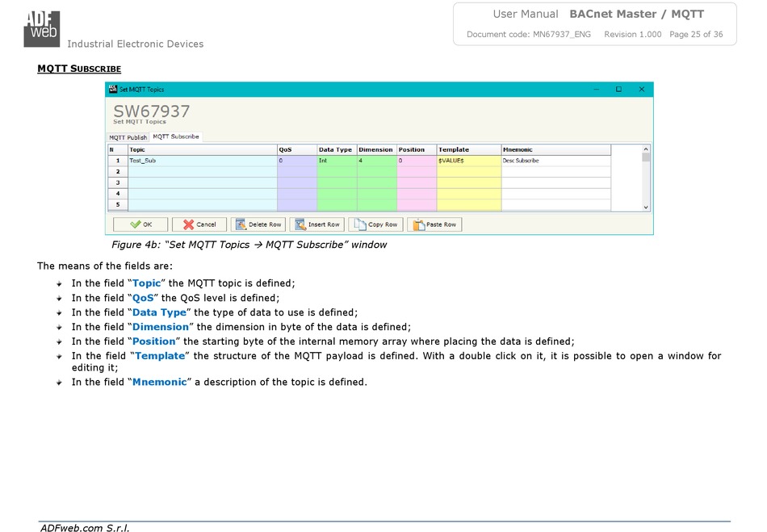The image size is (767, 532).
Task: Click the Cancel button
Action: tap(199, 224)
